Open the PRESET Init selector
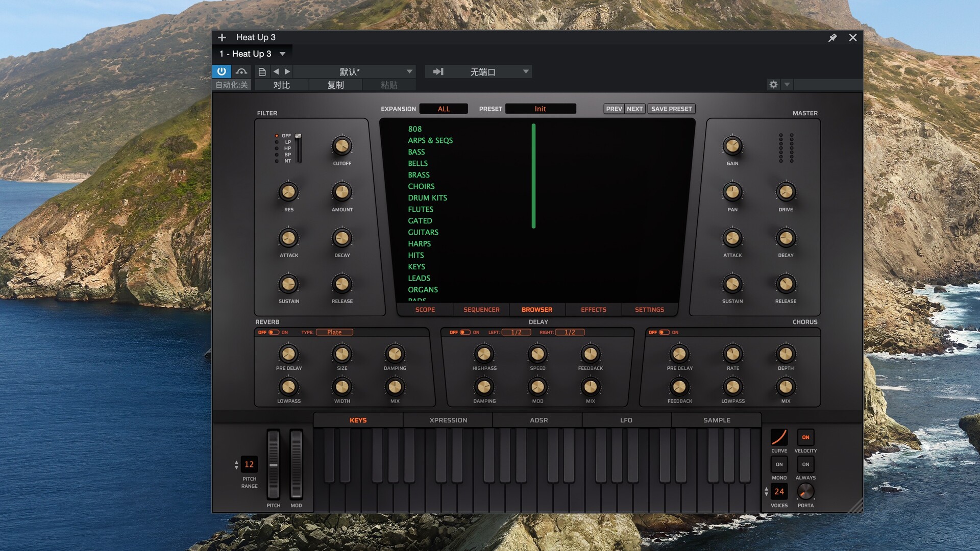 pyautogui.click(x=541, y=109)
